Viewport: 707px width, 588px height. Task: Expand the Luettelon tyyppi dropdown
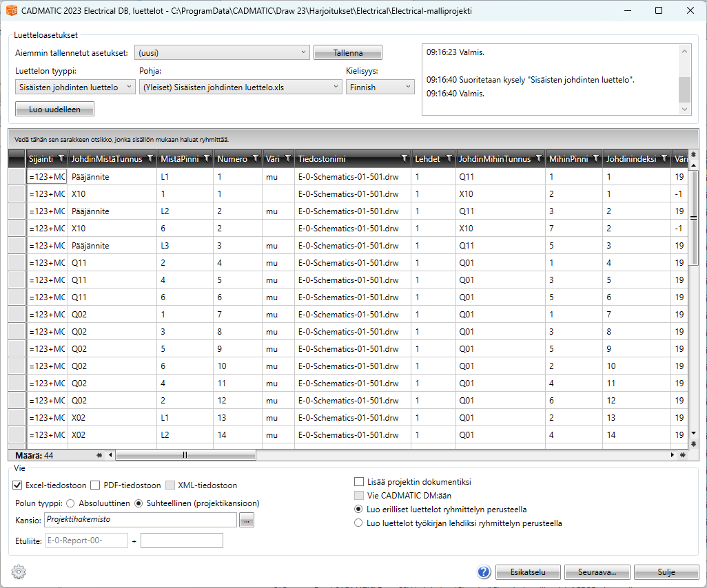pos(75,87)
